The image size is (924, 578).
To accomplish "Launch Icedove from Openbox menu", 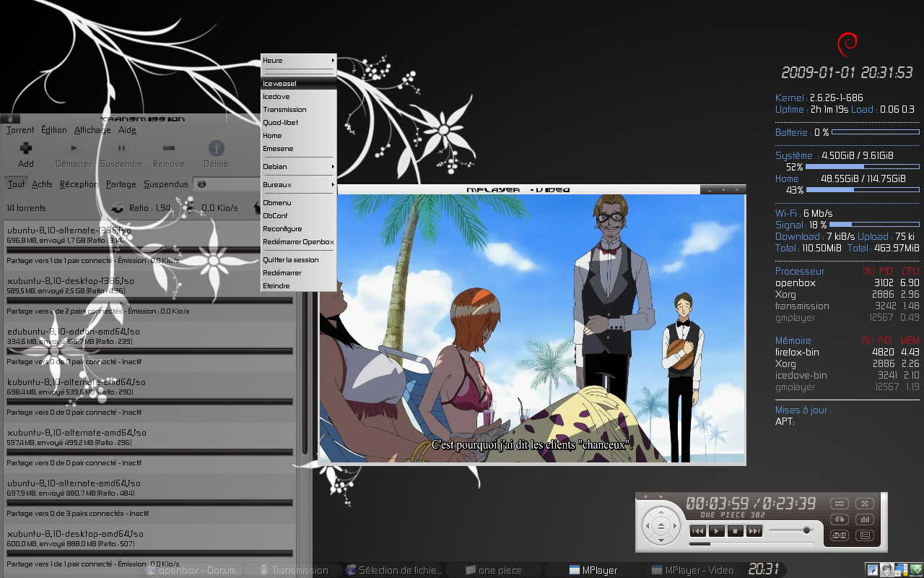I will point(299,97).
